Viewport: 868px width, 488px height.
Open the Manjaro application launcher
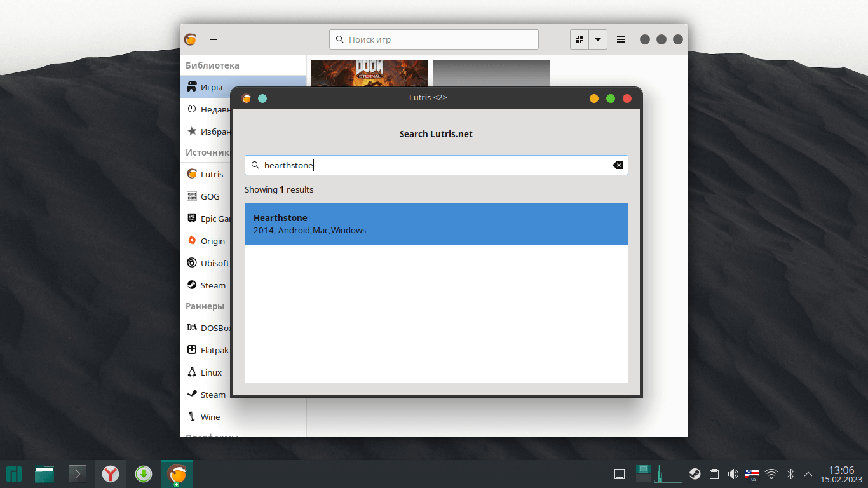click(x=14, y=474)
